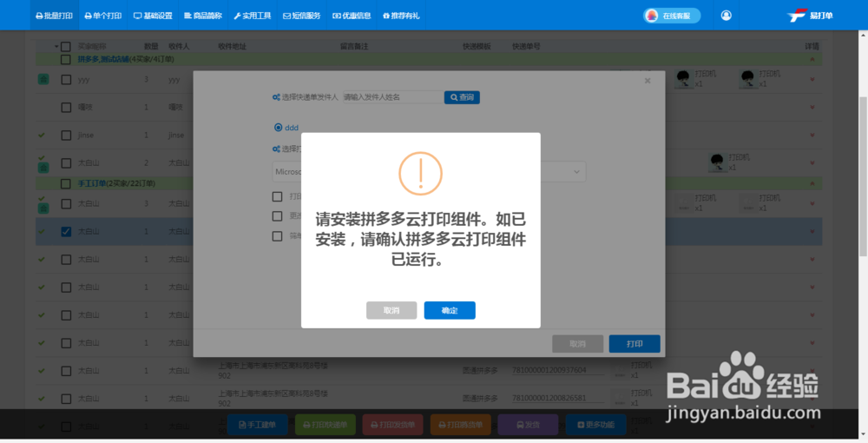868x443 pixels.
Task: Toggle the 手工订单 group checkbox
Action: pyautogui.click(x=65, y=183)
